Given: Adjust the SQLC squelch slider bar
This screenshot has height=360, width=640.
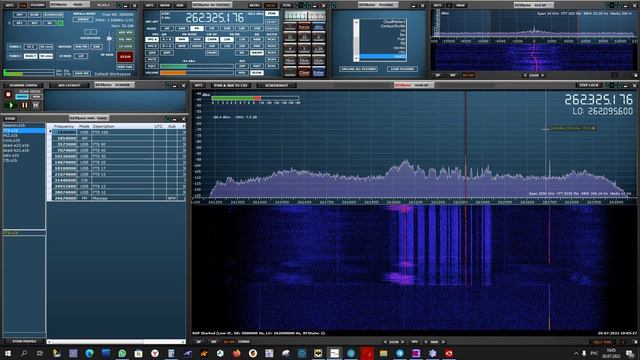Looking at the screenshot, I should 197,66.
